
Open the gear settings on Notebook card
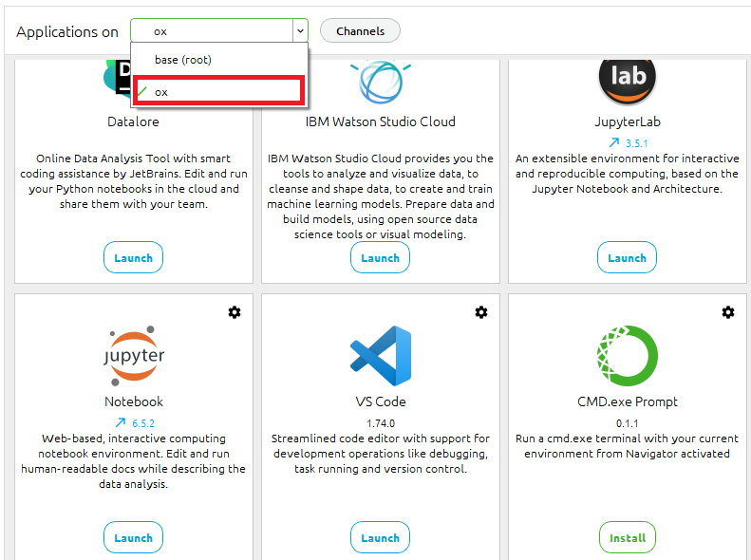[x=235, y=312]
